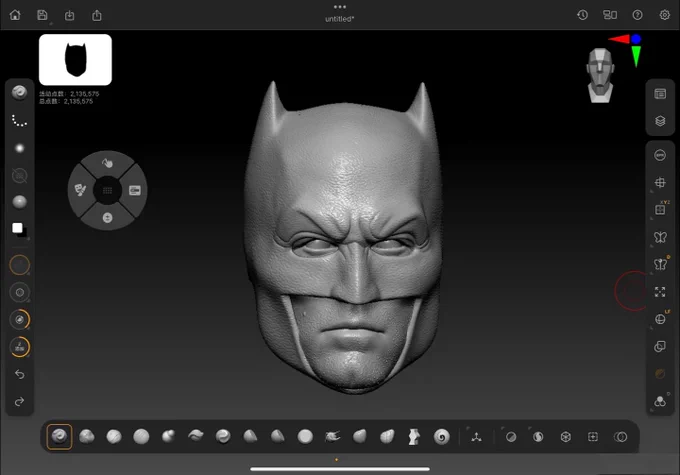
Task: Tap the hand gesture segment of radial menu
Action: point(107,163)
